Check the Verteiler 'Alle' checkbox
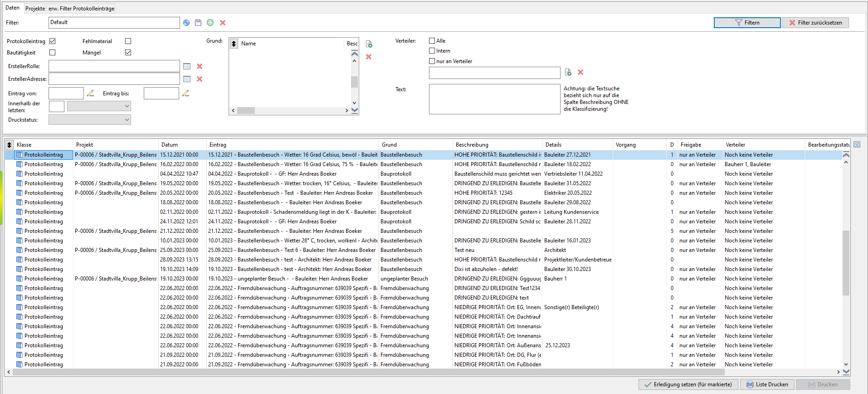Image resolution: width=868 pixels, height=394 pixels. tap(432, 41)
